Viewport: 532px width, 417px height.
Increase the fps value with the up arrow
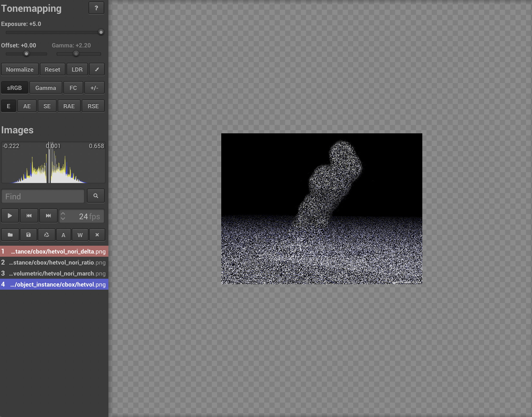point(63,213)
